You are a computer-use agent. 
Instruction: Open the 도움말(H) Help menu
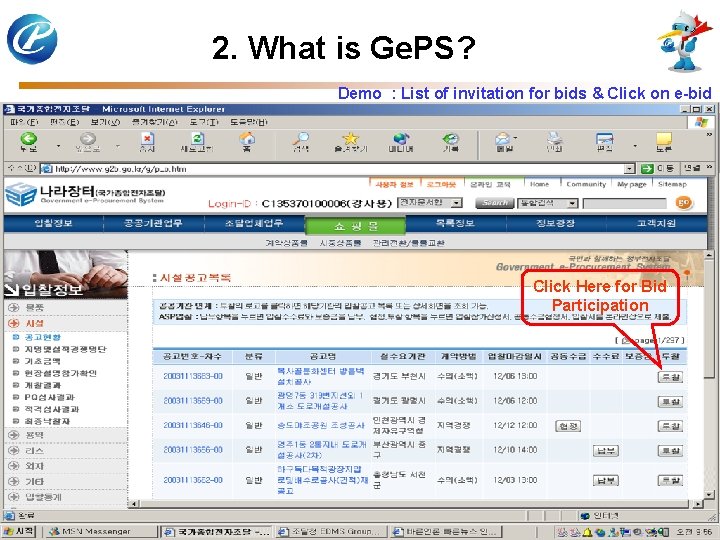(248, 122)
